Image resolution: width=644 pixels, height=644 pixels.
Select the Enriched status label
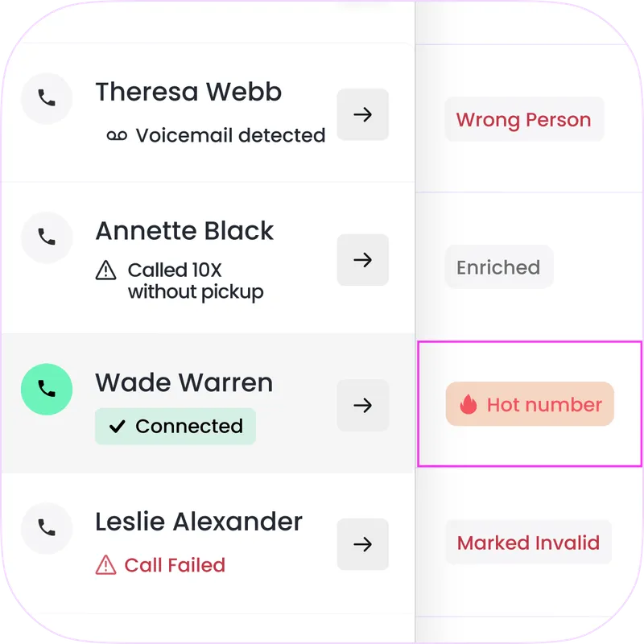point(498,266)
